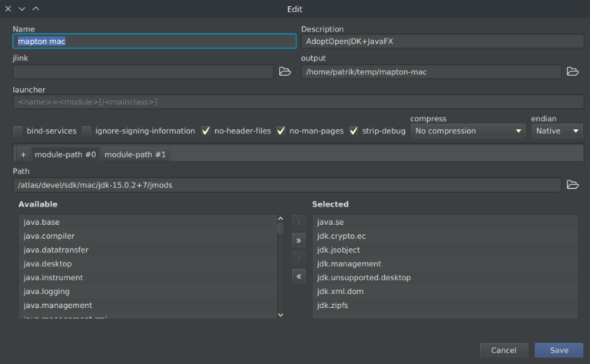Open the compress dropdown
The image size is (590, 364).
click(468, 131)
